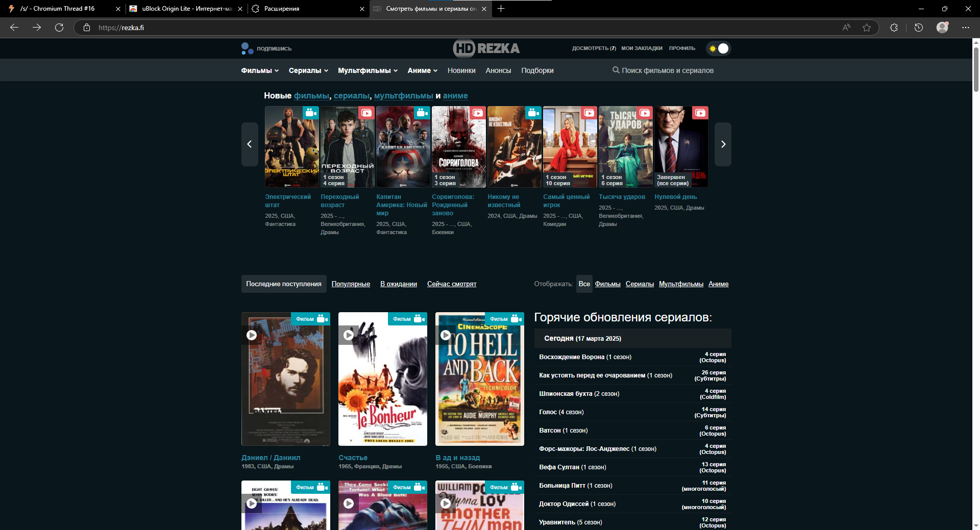980x530 pixels.
Task: Open Шпионская бухта update row
Action: (x=633, y=394)
